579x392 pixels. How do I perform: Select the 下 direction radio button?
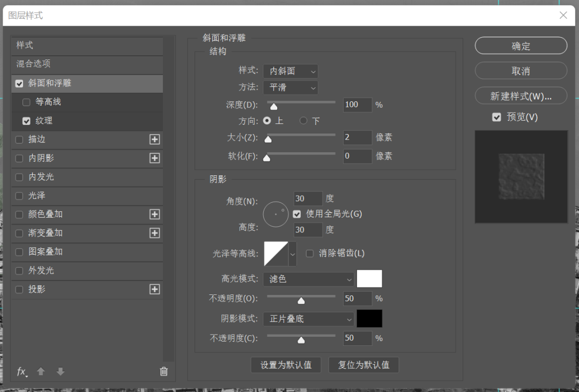(x=303, y=121)
